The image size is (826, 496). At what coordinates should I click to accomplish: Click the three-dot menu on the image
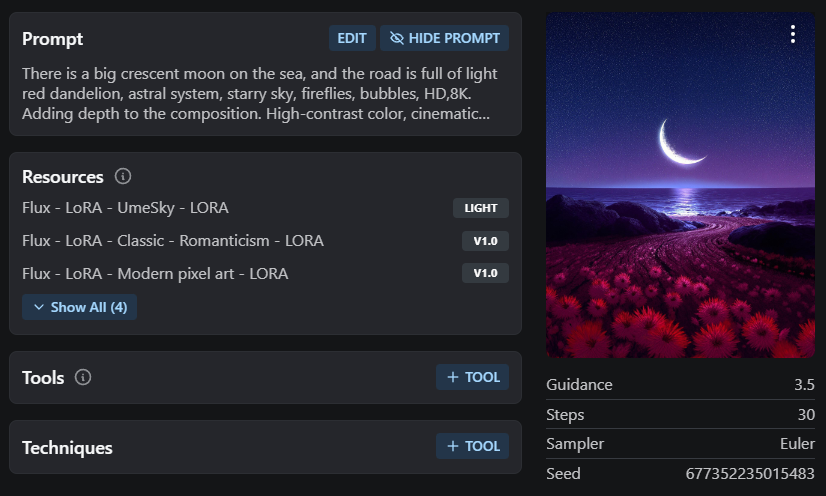pos(793,35)
